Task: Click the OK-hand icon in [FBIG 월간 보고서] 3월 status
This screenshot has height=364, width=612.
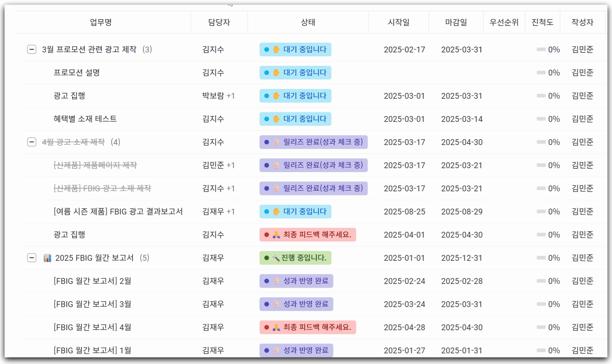Action: (x=276, y=304)
